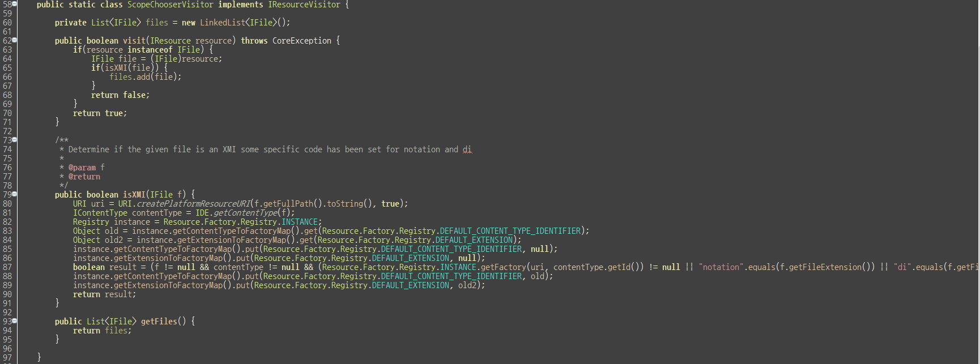This screenshot has height=364, width=980.
Task: Click the @return tag in the Javadoc
Action: click(84, 177)
